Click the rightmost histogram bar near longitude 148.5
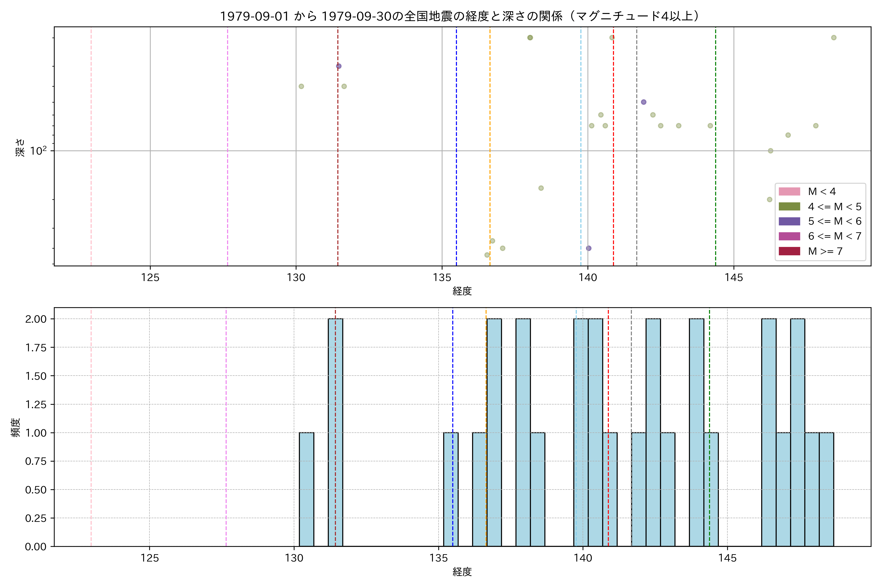 coord(826,489)
